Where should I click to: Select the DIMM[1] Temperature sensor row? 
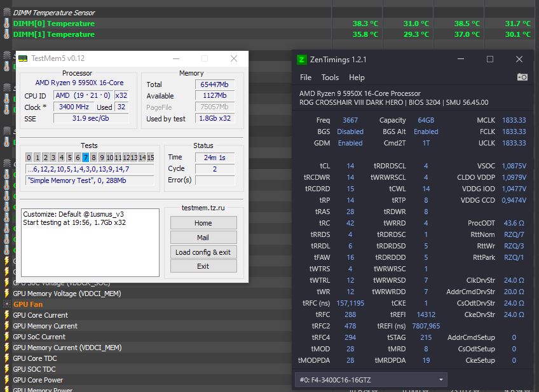click(269, 34)
